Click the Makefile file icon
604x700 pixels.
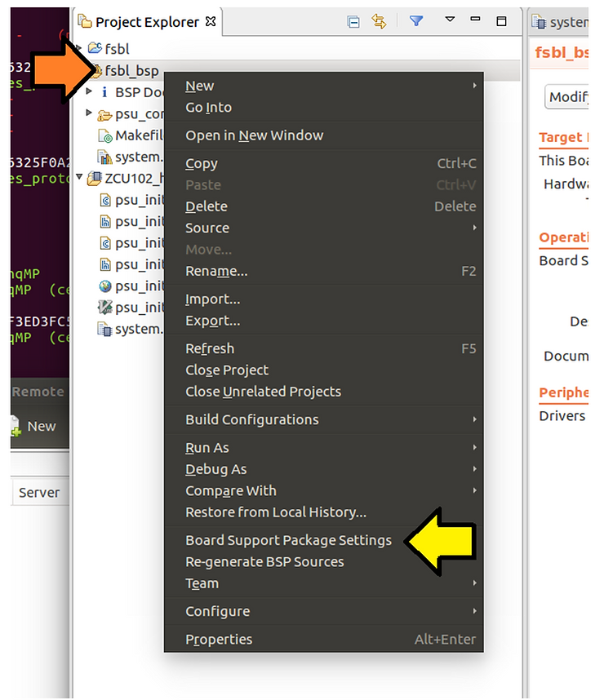105,135
